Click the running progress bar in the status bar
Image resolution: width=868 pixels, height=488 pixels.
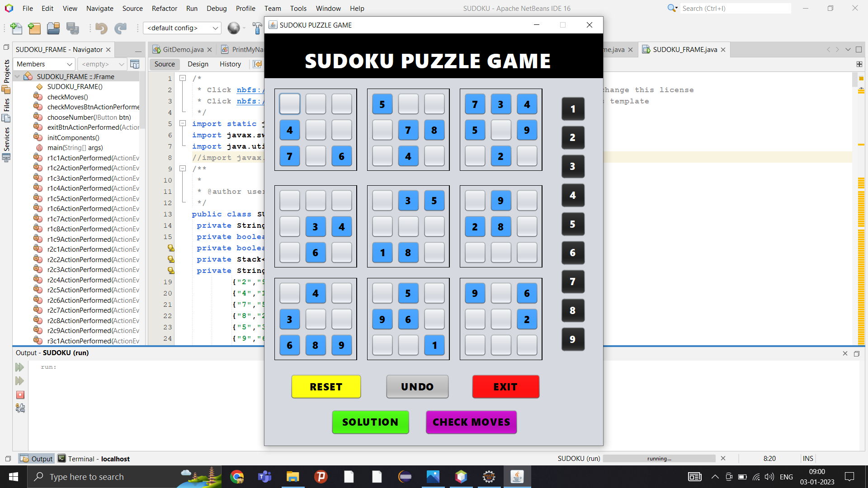pyautogui.click(x=659, y=458)
